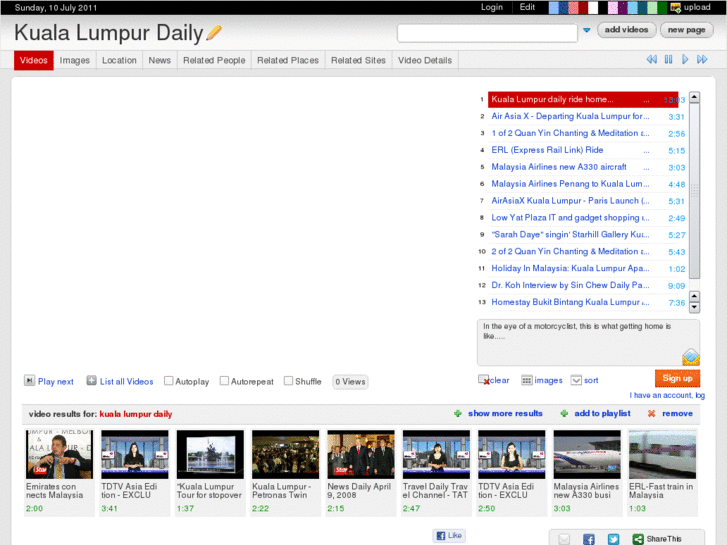727x545 pixels.
Task: Pick the purple theme color swatch
Action: point(622,7)
